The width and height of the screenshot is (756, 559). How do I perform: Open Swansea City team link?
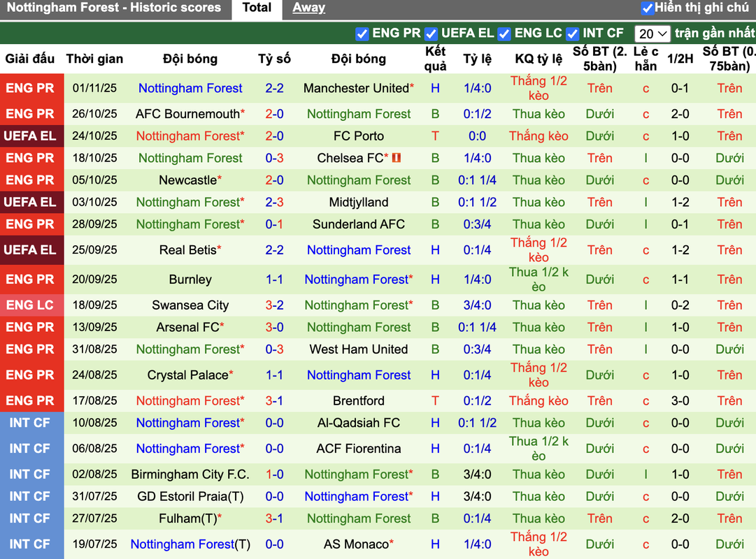pos(190,305)
